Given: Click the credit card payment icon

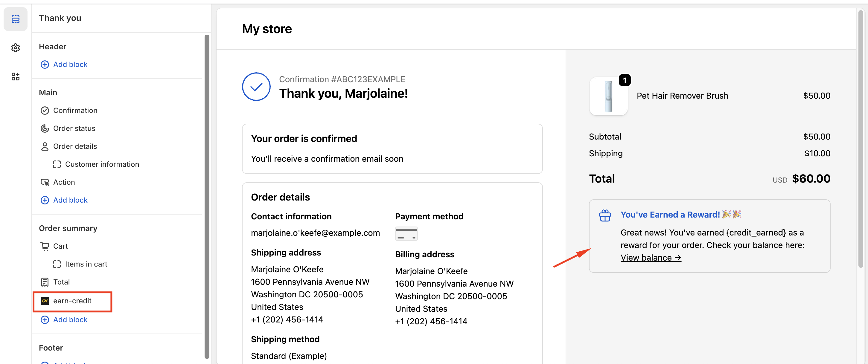Looking at the screenshot, I should tap(406, 234).
